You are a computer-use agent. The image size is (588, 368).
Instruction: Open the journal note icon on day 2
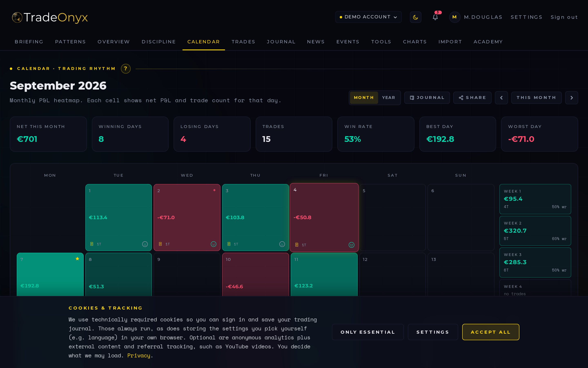160,244
